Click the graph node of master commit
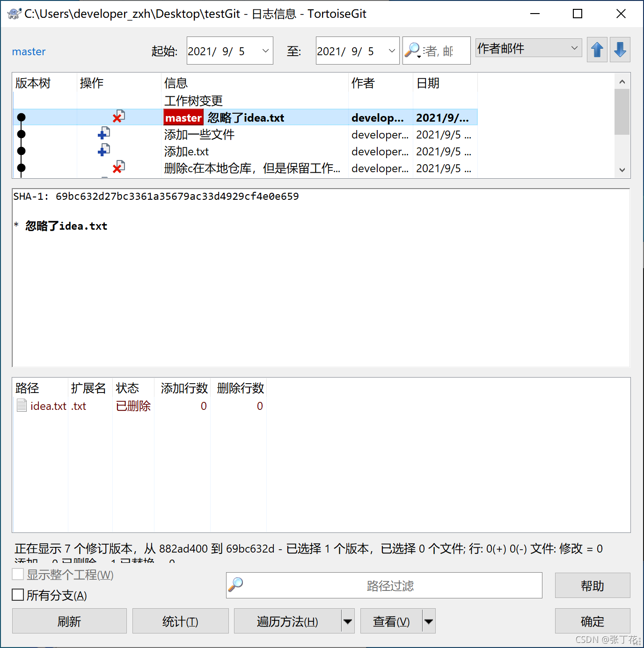 point(21,117)
